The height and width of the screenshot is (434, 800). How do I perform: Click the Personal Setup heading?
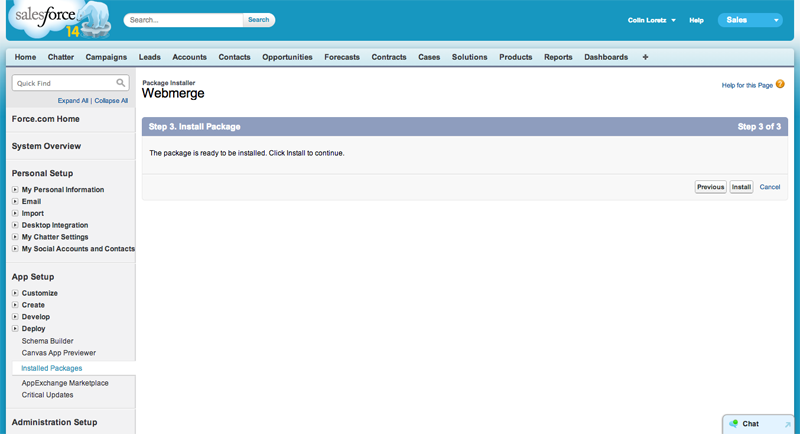(42, 173)
